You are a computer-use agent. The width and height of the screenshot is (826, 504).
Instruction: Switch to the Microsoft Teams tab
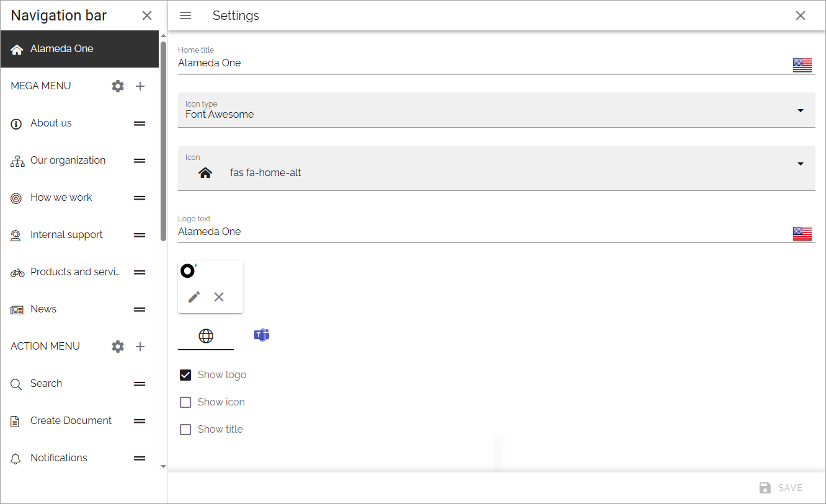pyautogui.click(x=262, y=335)
